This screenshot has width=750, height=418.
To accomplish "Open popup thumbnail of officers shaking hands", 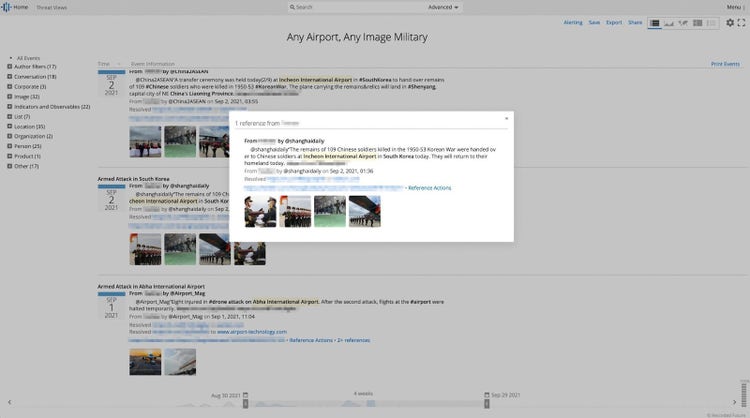I will point(260,211).
